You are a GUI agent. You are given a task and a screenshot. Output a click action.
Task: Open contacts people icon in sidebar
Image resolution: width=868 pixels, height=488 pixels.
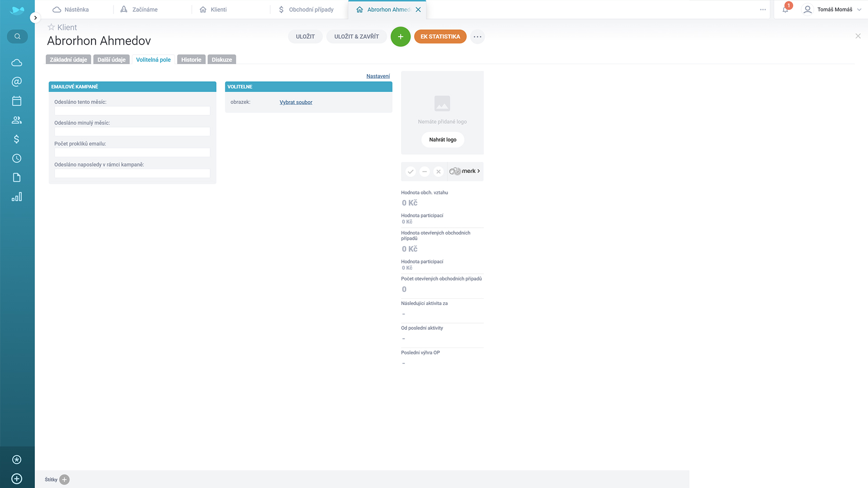[17, 120]
